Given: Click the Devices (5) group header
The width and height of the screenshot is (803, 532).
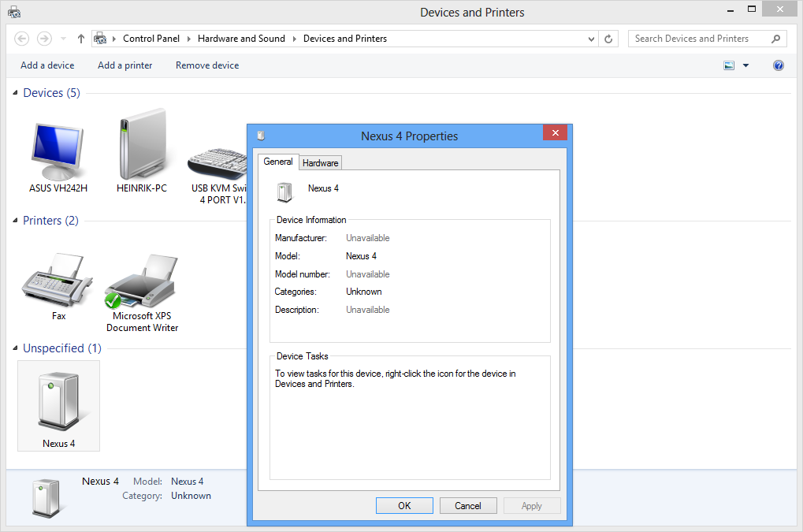Looking at the screenshot, I should click(52, 93).
